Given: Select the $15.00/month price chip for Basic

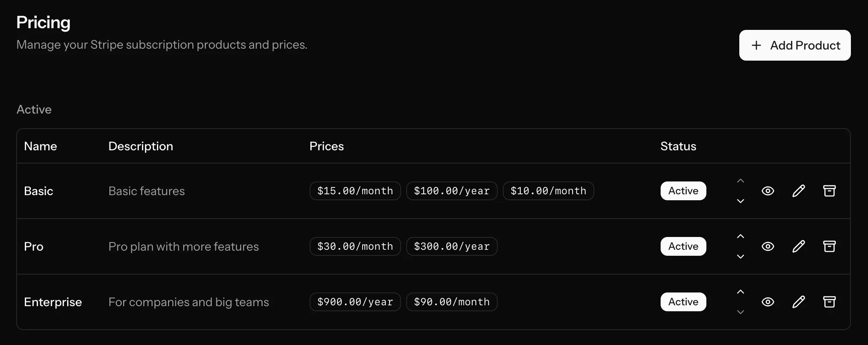Looking at the screenshot, I should coord(355,191).
